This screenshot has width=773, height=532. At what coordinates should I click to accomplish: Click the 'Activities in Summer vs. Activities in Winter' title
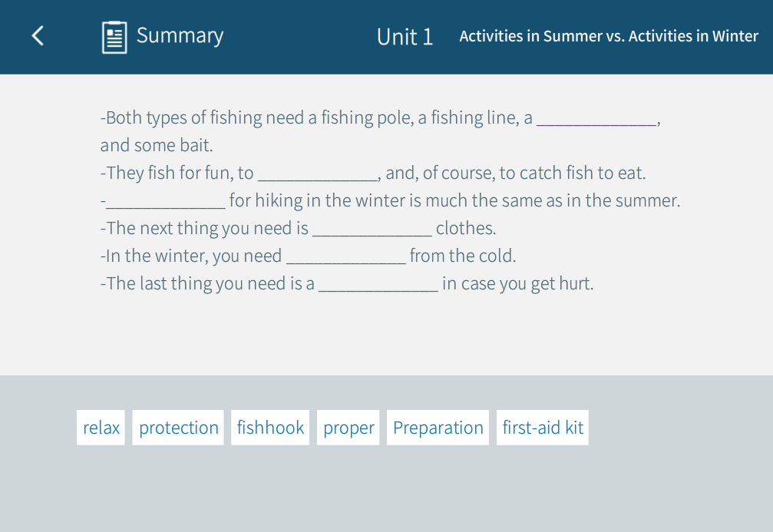tap(608, 36)
